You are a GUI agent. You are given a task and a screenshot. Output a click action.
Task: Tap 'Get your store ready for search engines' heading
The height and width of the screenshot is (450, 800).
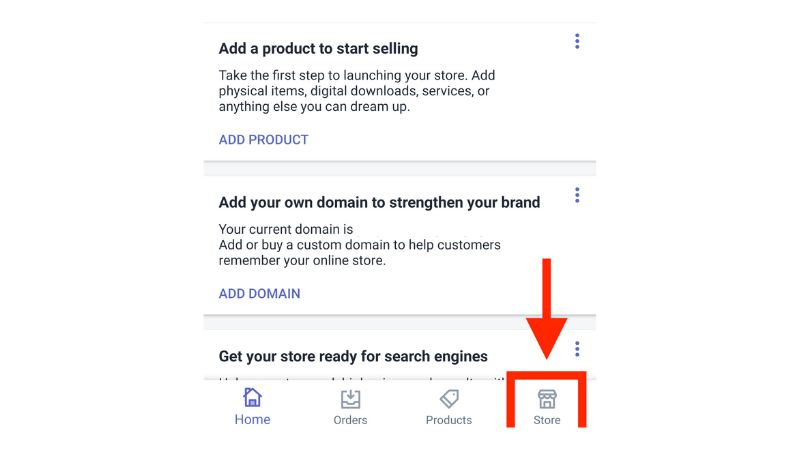[x=353, y=356]
